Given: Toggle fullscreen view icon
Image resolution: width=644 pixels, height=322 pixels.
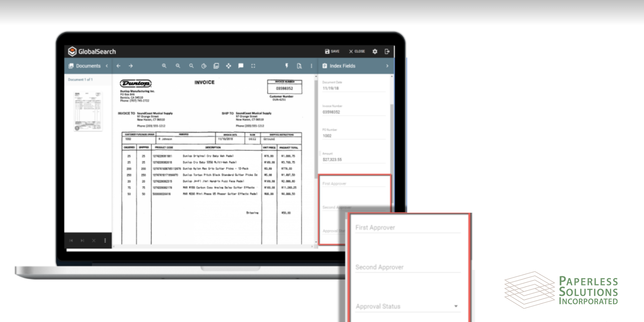Looking at the screenshot, I should pyautogui.click(x=253, y=66).
